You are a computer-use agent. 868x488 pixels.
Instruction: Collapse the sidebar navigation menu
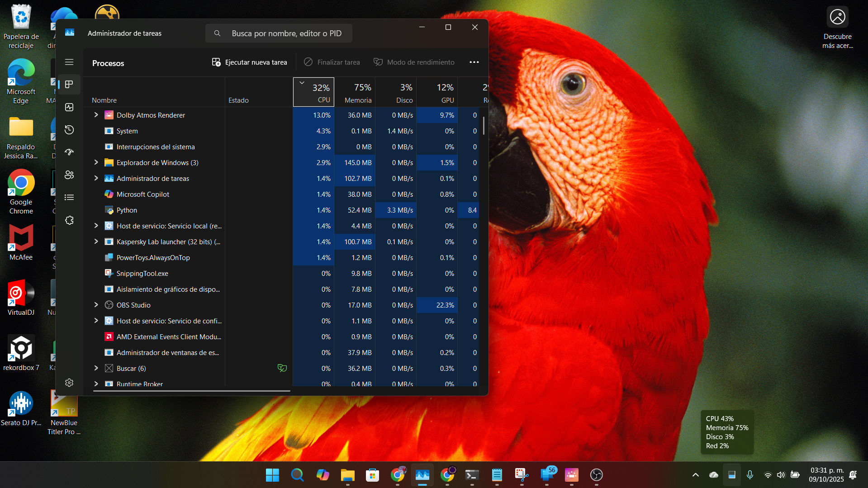[69, 62]
